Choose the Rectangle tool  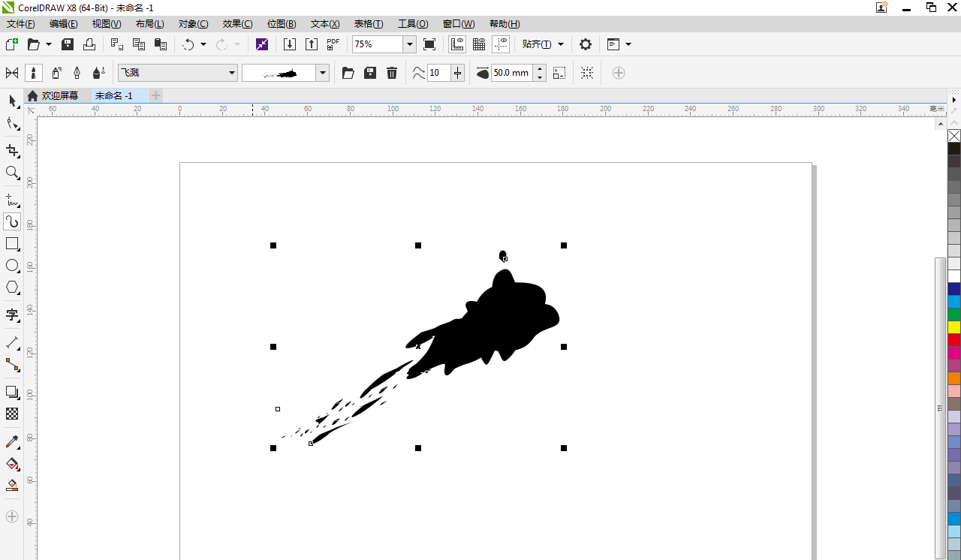(12, 244)
